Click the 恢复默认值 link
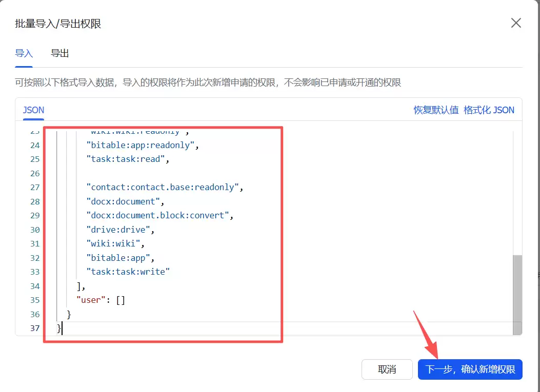The width and height of the screenshot is (540, 392). 436,110
